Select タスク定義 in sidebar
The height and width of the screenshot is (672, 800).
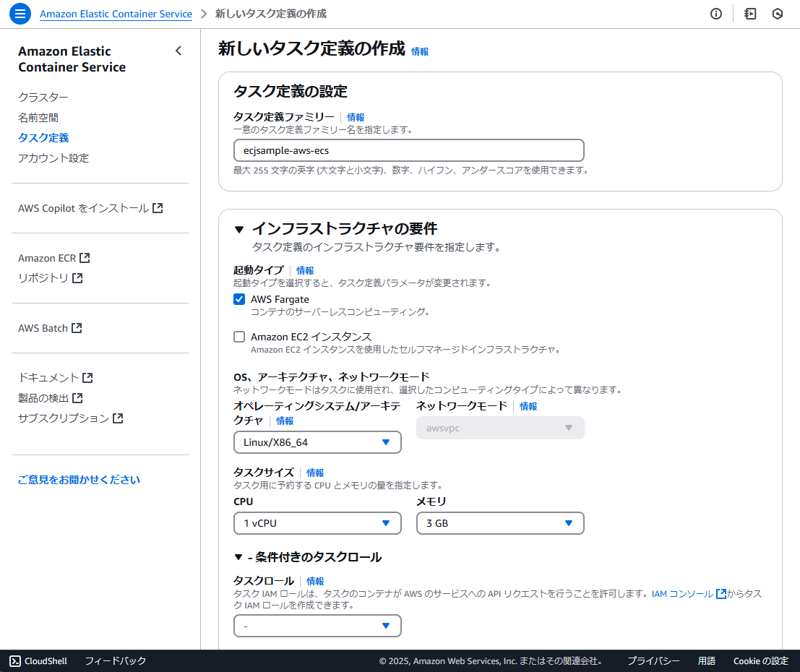pyautogui.click(x=43, y=138)
